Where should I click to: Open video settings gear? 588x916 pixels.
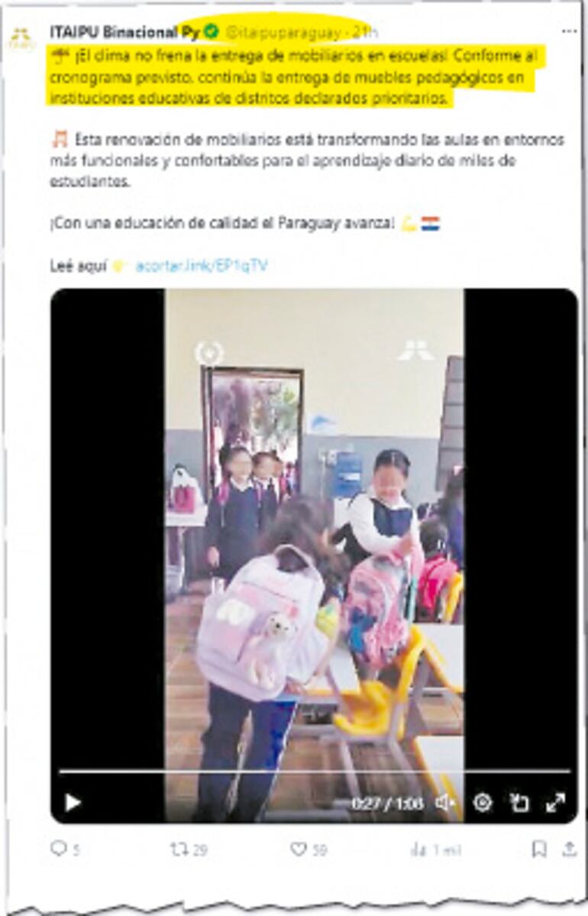pyautogui.click(x=483, y=803)
